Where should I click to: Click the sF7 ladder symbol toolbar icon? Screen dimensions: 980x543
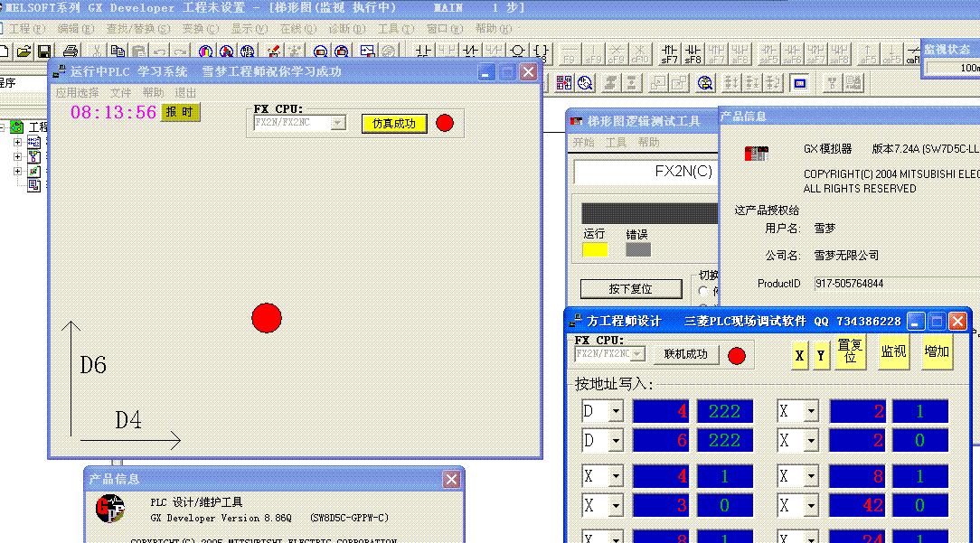(670, 53)
